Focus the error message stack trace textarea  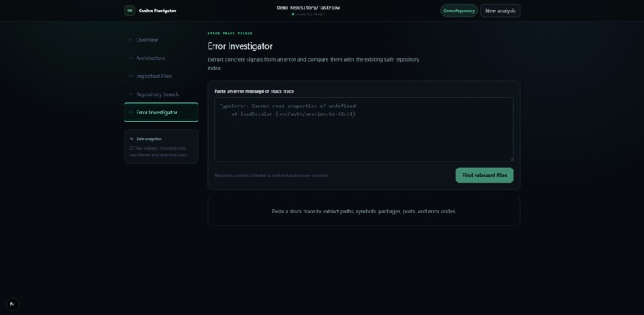pos(364,130)
